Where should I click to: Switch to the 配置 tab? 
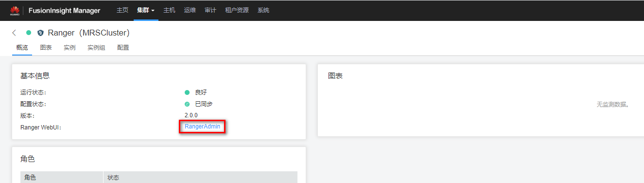point(123,48)
